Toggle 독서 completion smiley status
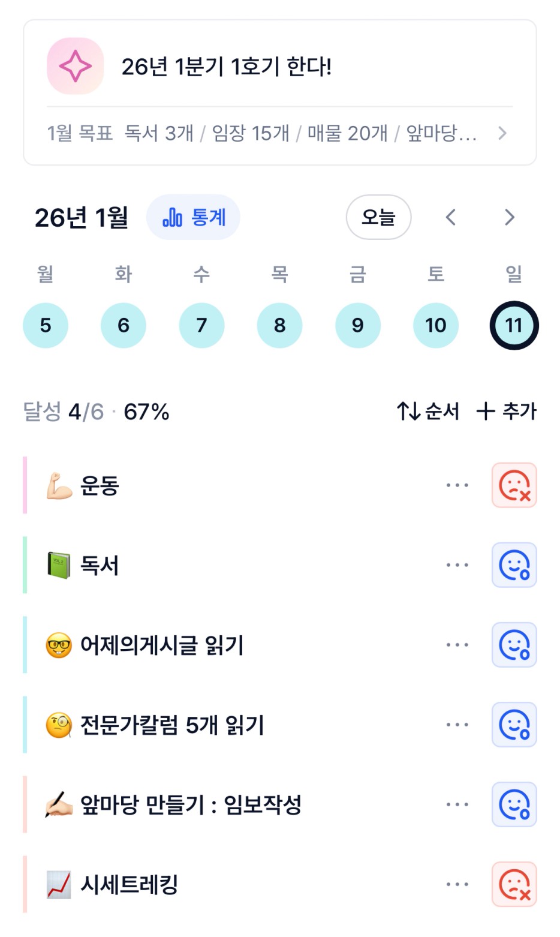The width and height of the screenshot is (560, 937). (514, 565)
